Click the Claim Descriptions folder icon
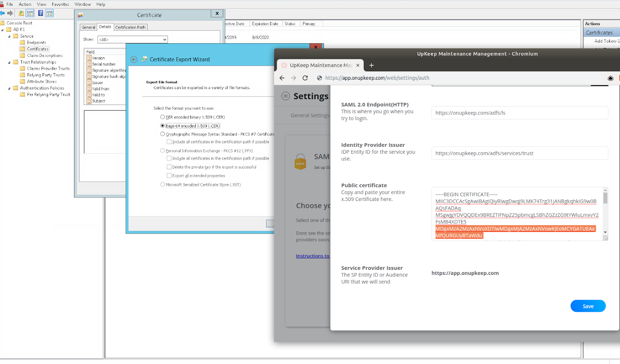The image size is (620, 364). (22, 55)
